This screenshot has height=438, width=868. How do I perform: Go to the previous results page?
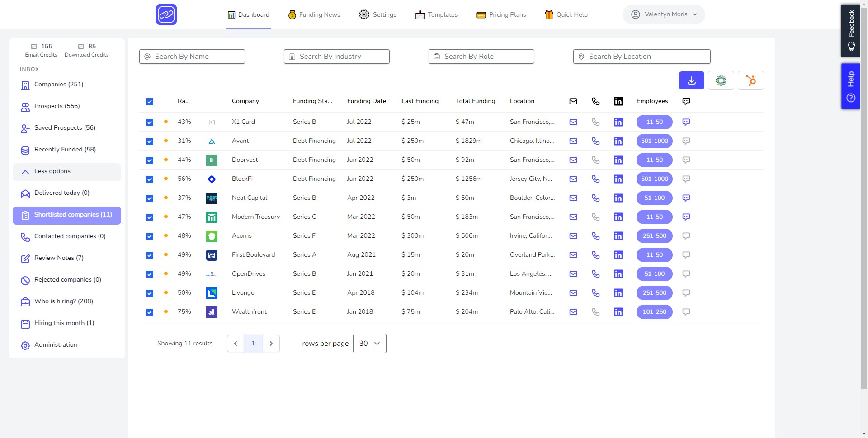coord(236,344)
